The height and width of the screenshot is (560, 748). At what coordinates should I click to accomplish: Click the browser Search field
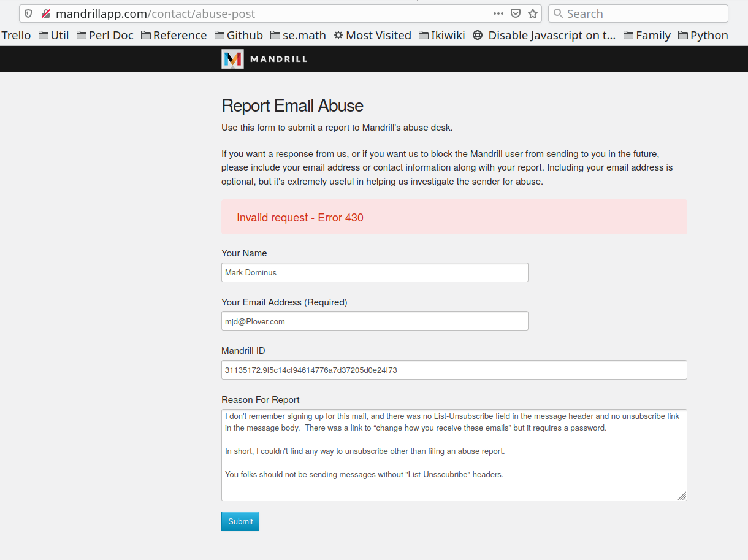coord(638,13)
